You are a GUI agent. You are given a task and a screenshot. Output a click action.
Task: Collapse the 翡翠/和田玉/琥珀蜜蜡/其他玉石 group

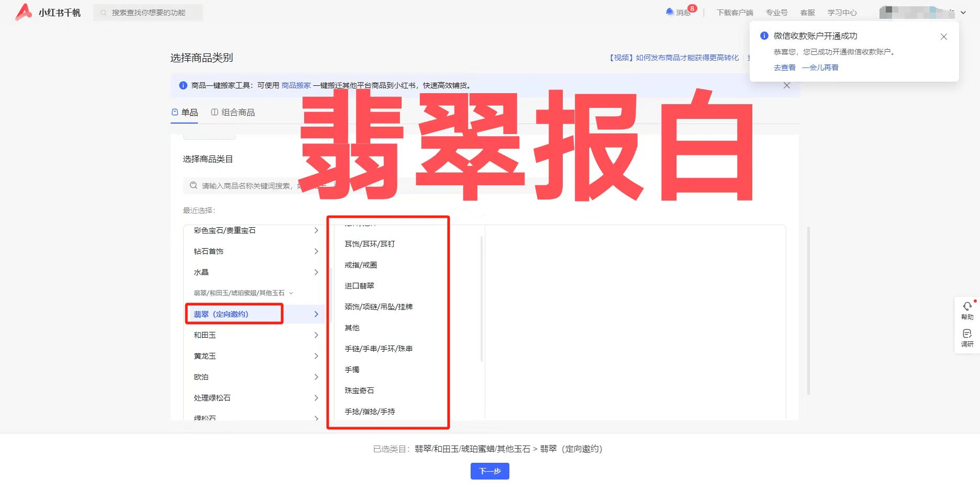coord(292,293)
